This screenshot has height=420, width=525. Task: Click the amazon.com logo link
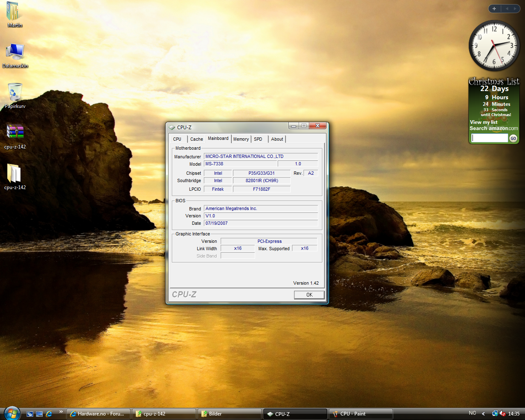click(x=503, y=128)
